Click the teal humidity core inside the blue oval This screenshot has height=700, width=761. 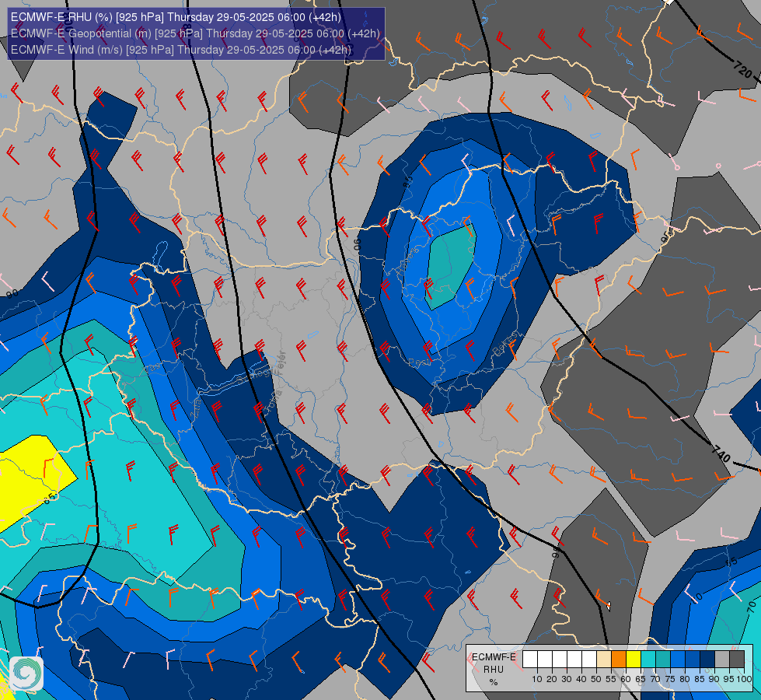[x=449, y=268]
